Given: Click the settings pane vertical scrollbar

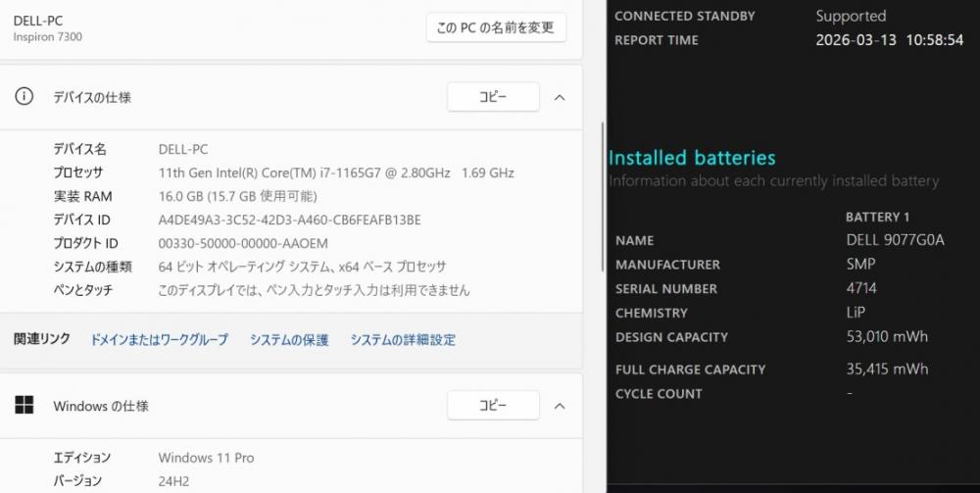Looking at the screenshot, I should point(602,196).
